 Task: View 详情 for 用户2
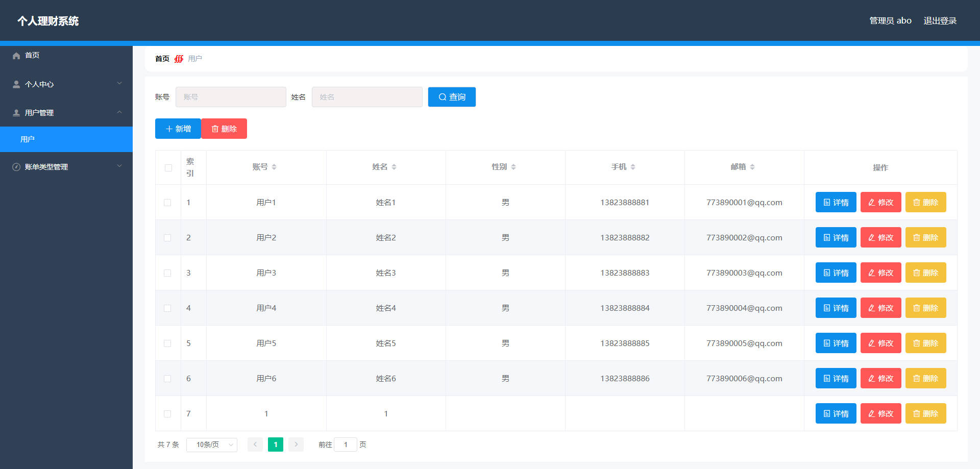836,237
